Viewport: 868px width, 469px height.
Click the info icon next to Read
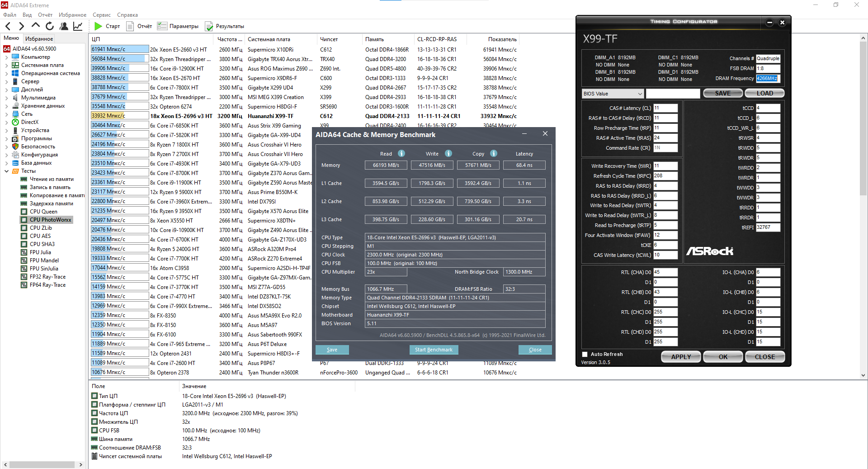pyautogui.click(x=401, y=153)
